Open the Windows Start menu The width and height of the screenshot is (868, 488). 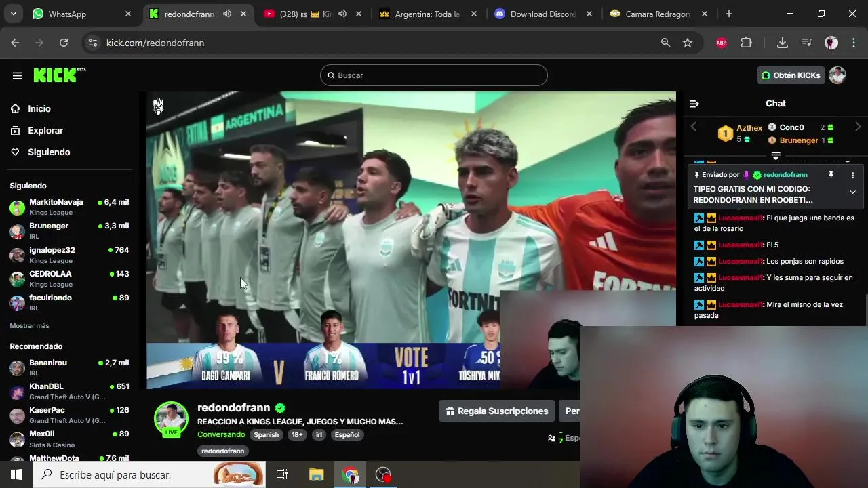16,474
